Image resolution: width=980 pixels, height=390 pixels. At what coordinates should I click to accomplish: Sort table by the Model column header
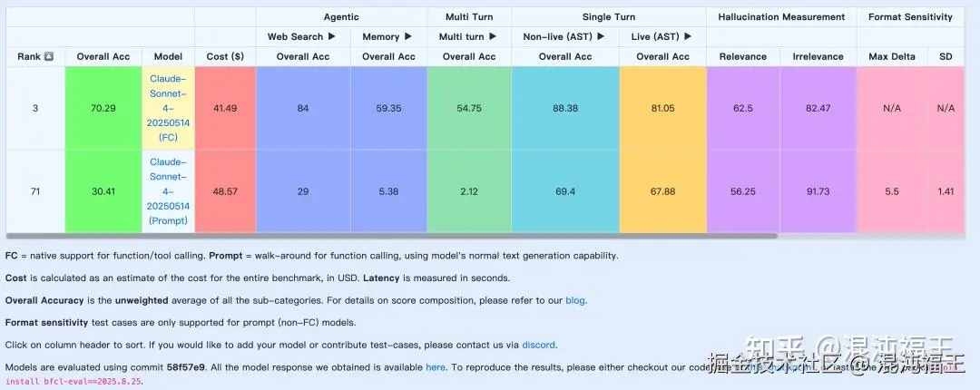[x=168, y=56]
